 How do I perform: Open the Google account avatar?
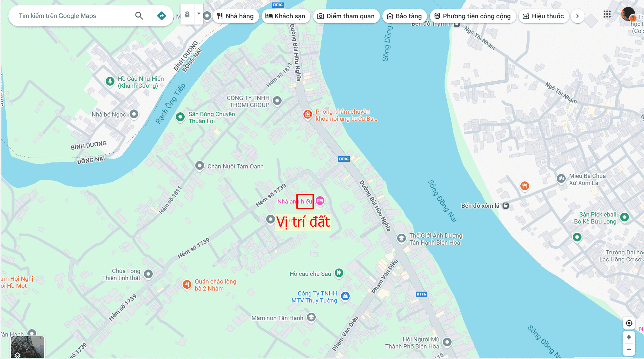[628, 14]
